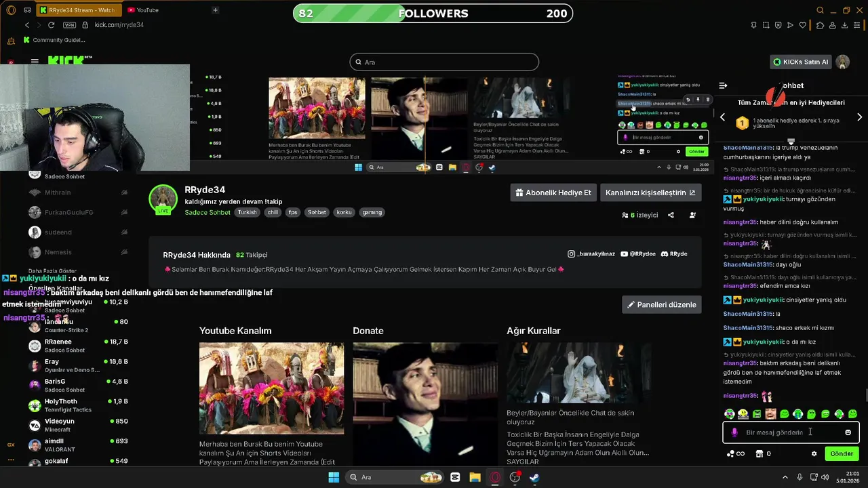Expand leaderboard with the drag handle
The width and height of the screenshot is (868, 488).
click(x=791, y=141)
